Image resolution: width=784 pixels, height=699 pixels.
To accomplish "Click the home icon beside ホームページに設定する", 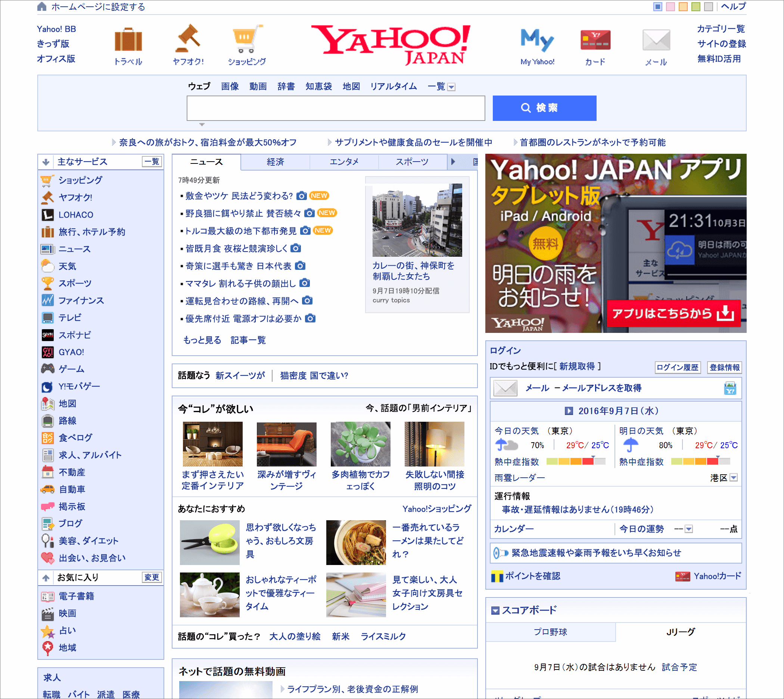I will coord(42,6).
